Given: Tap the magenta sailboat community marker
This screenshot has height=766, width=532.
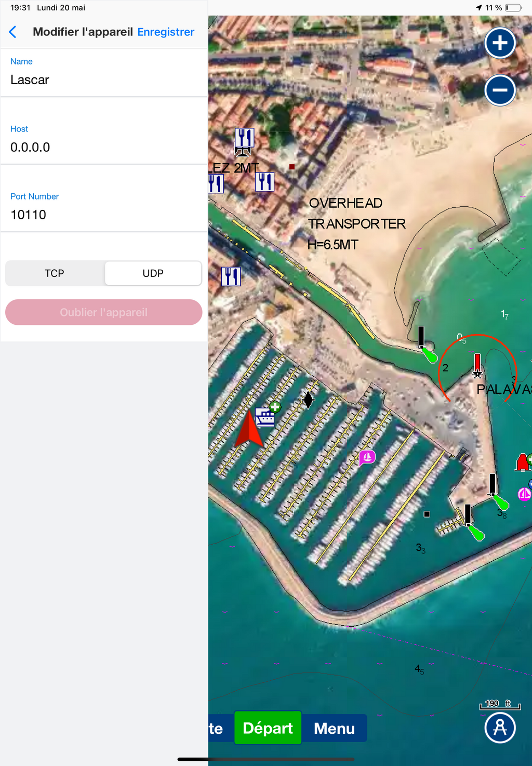Looking at the screenshot, I should pyautogui.click(x=367, y=458).
